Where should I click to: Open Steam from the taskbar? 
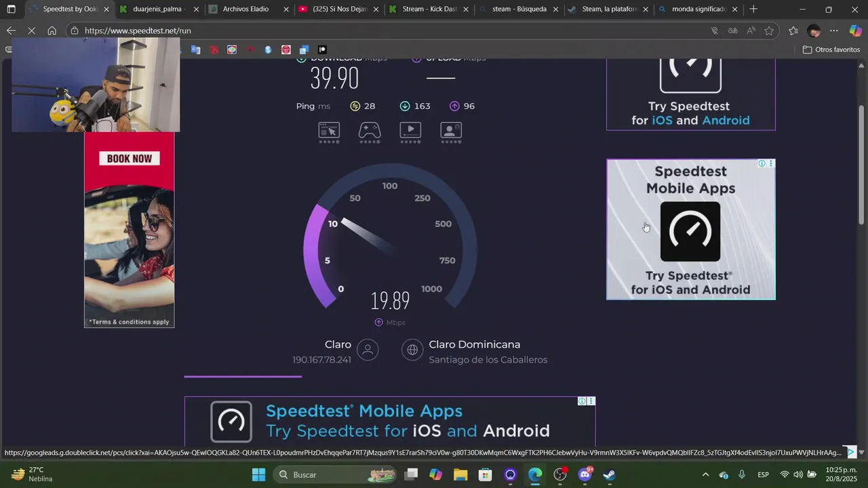(x=610, y=474)
